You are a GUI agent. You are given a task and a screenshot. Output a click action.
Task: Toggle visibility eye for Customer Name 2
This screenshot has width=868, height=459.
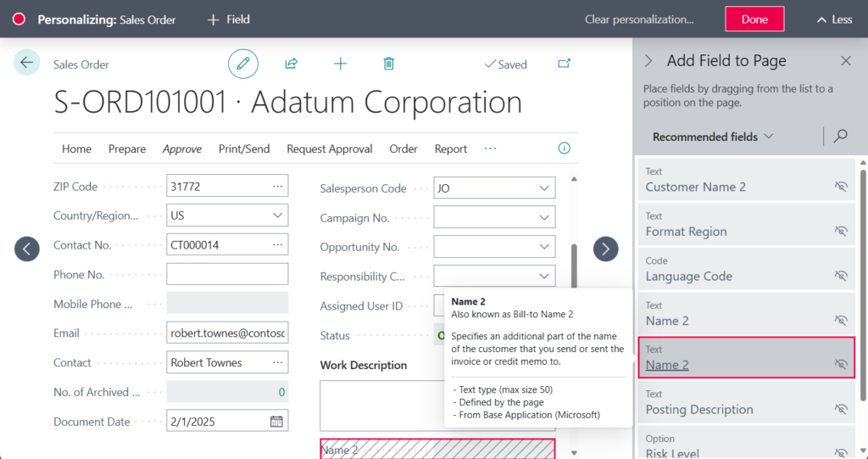841,187
